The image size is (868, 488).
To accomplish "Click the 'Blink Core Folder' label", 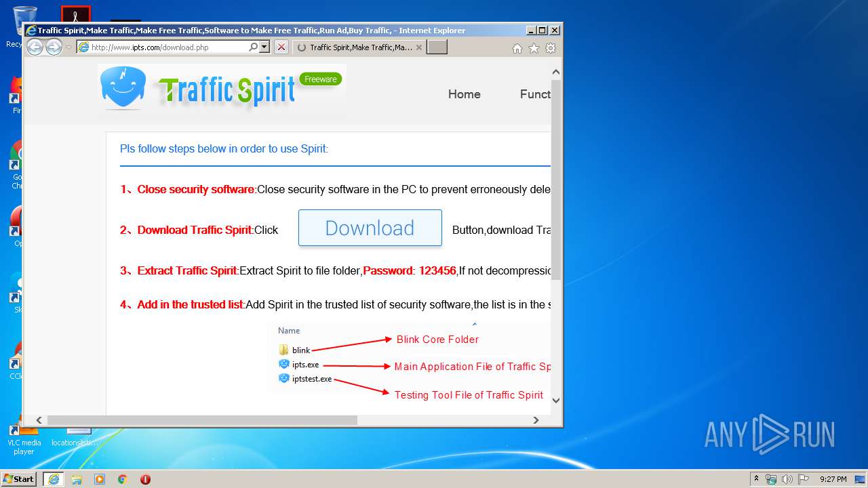I will click(x=437, y=340).
